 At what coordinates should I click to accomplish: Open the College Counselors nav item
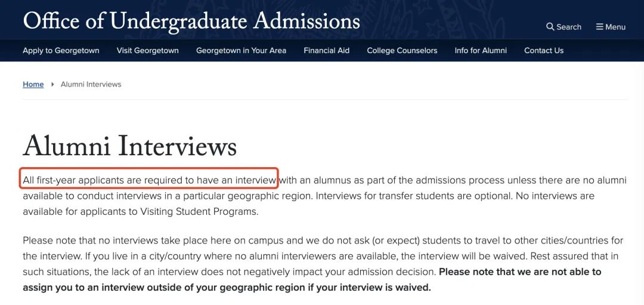click(x=402, y=51)
